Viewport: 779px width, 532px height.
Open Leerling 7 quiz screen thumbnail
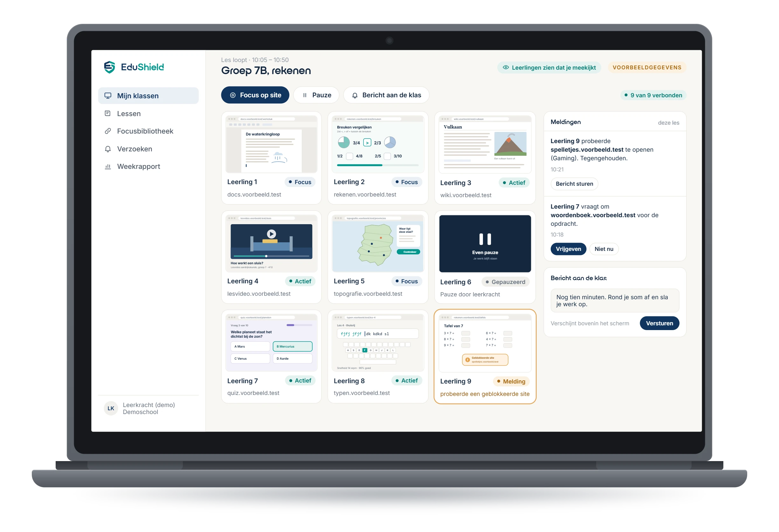click(x=271, y=342)
